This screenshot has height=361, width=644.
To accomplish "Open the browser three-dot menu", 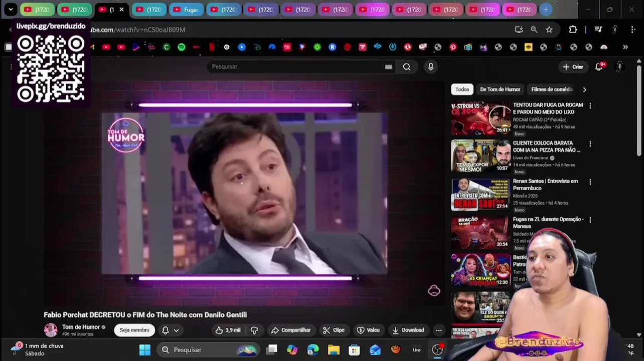I will coord(633,30).
